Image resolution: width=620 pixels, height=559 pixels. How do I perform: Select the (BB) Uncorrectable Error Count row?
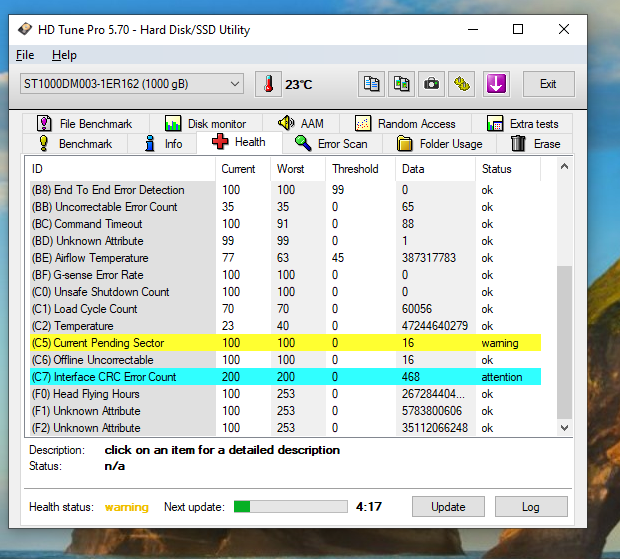click(x=285, y=207)
